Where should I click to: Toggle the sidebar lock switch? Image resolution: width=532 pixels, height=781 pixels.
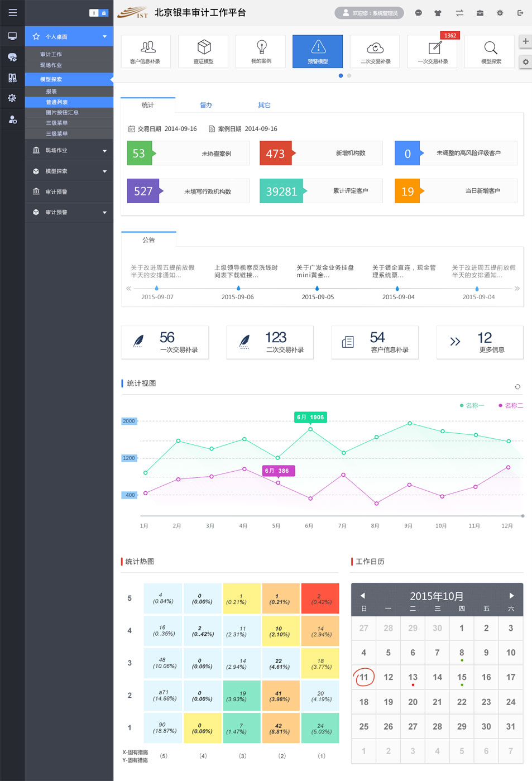click(x=99, y=13)
